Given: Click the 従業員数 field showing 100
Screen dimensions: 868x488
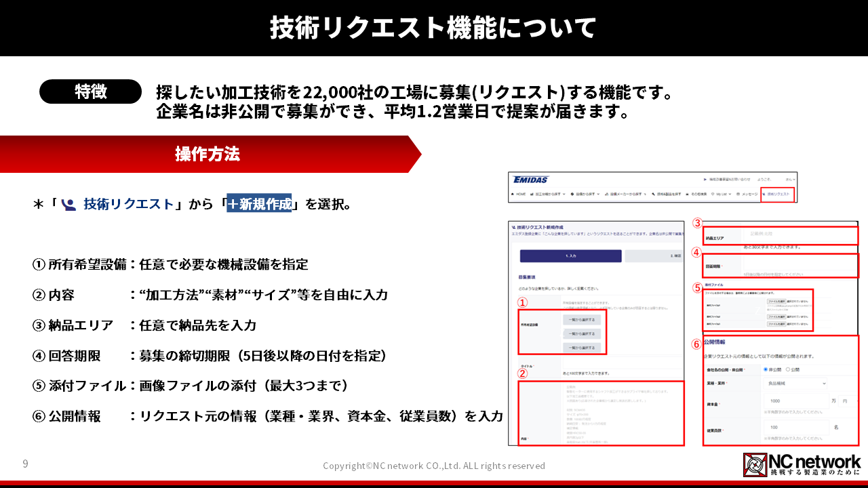Looking at the screenshot, I should pyautogui.click(x=796, y=428).
